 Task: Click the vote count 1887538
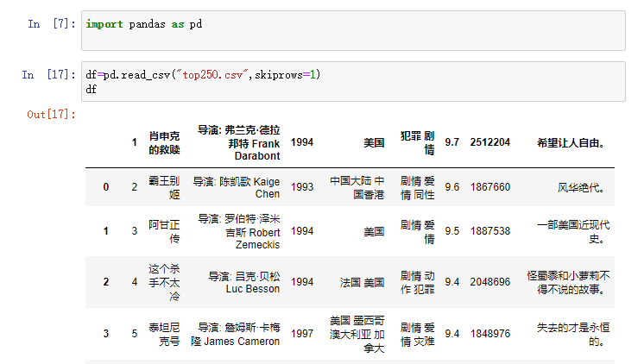click(490, 231)
